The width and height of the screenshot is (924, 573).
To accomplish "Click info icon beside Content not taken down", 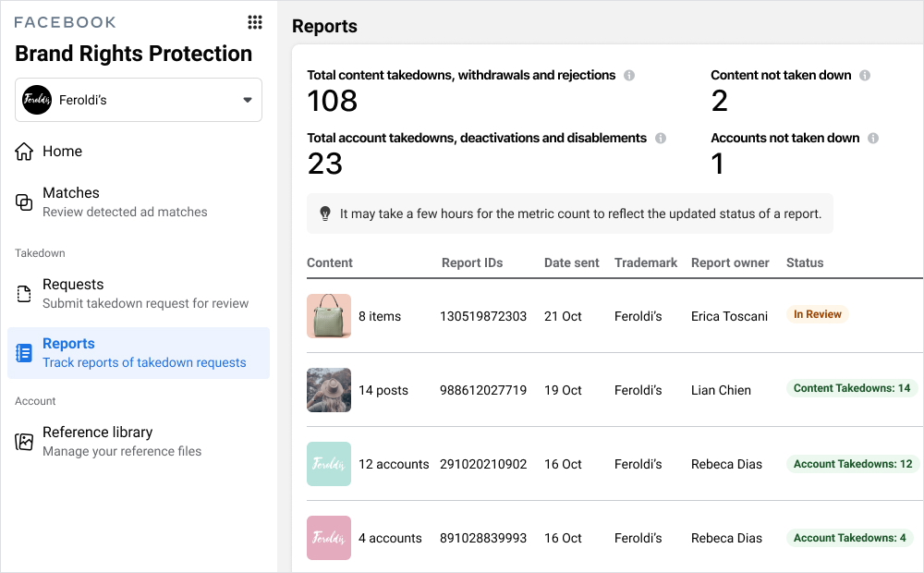I will (865, 76).
